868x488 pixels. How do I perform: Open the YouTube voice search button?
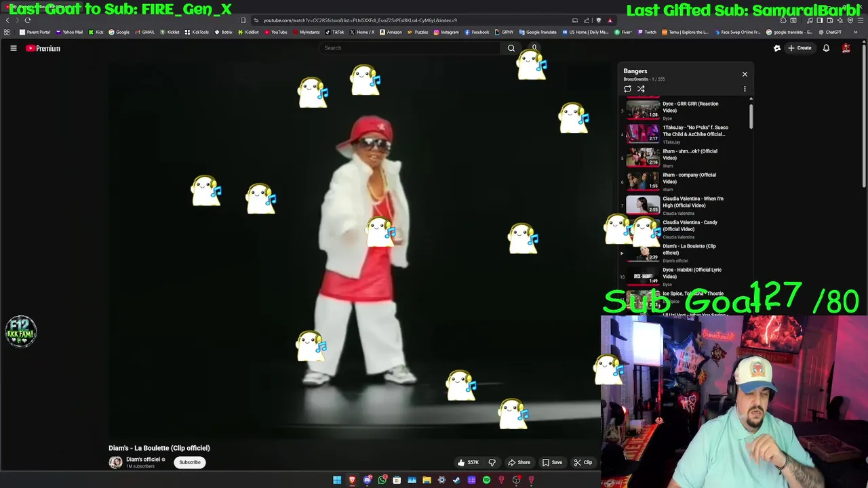coord(534,48)
